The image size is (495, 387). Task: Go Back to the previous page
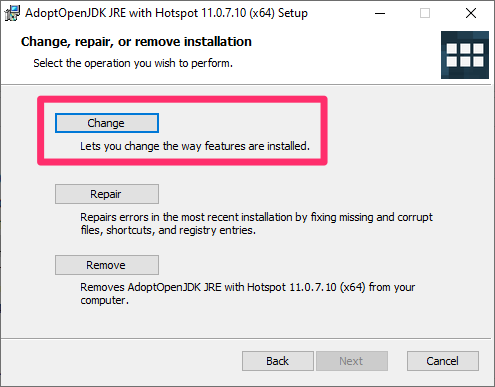click(278, 361)
